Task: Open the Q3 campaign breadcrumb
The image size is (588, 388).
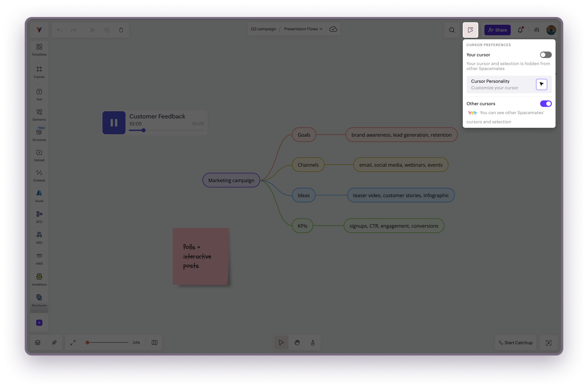Action: pos(263,29)
